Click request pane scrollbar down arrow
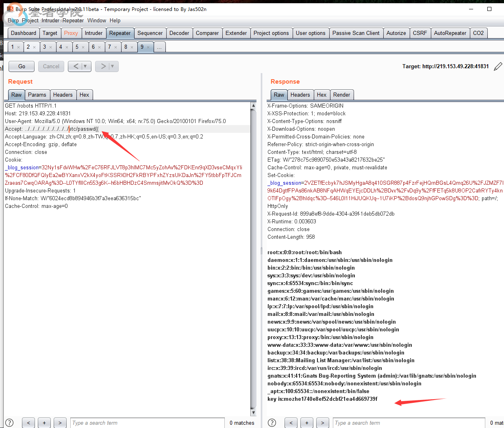 coord(254,413)
